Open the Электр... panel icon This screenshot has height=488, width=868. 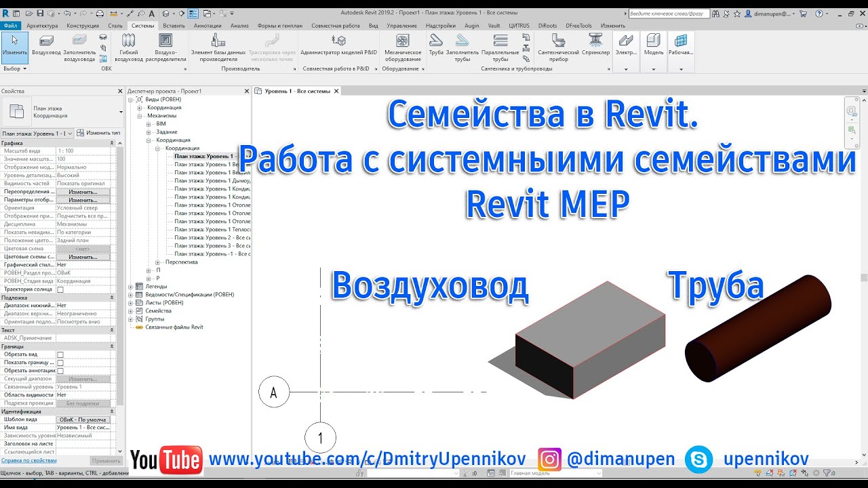pyautogui.click(x=626, y=45)
